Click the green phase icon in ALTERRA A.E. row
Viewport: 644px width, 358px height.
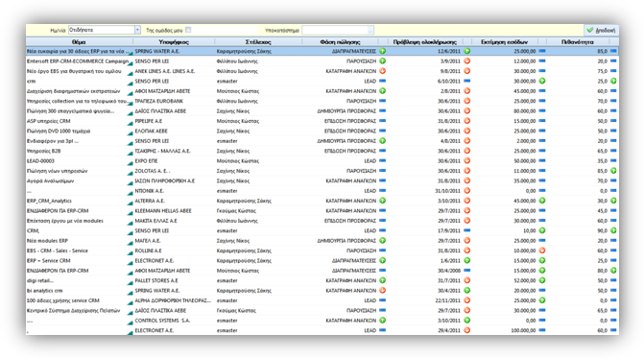point(382,201)
